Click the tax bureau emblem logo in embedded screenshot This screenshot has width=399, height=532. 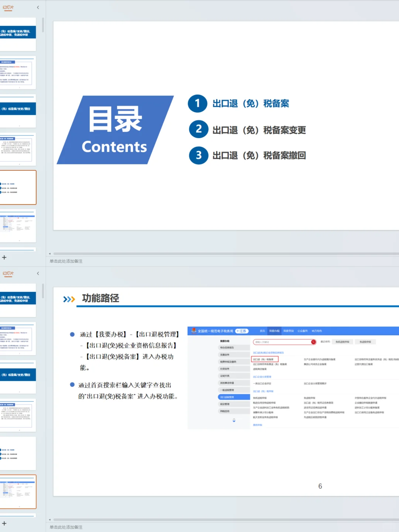(x=194, y=331)
